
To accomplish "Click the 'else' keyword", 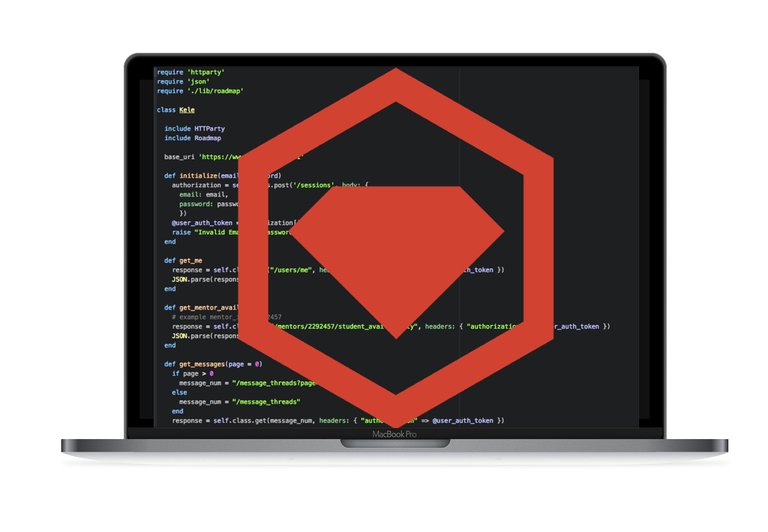I will point(179,393).
